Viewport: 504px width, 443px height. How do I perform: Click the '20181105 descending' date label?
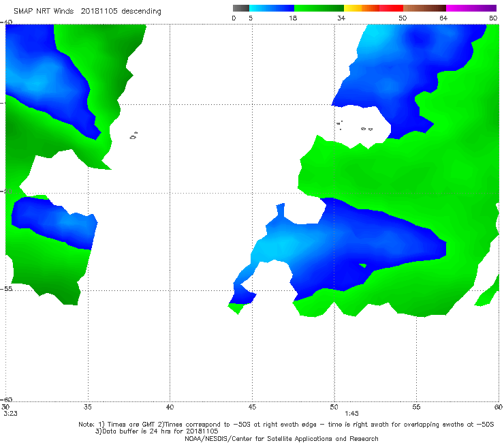coord(121,11)
